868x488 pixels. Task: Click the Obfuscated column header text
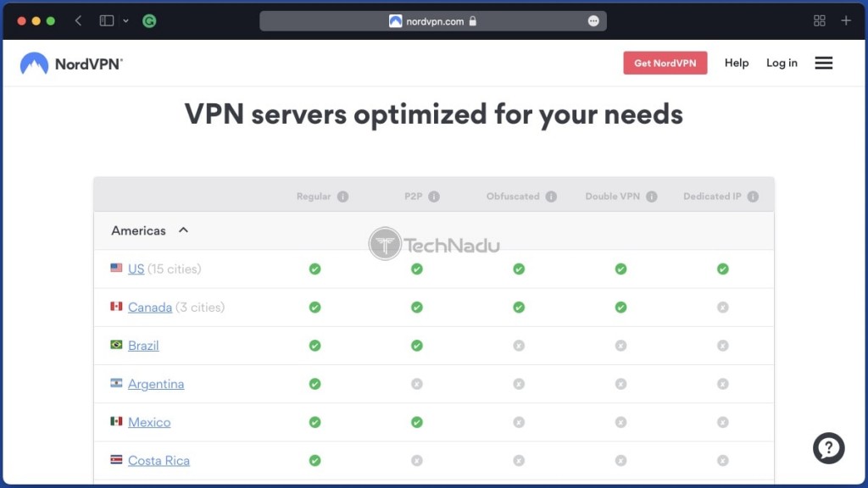pos(513,197)
